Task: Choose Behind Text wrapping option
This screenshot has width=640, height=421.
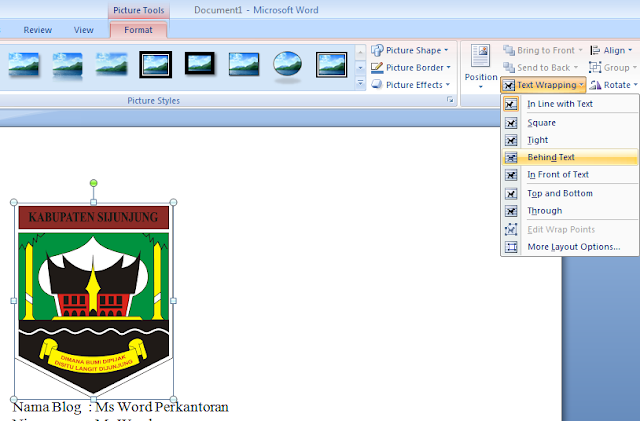Action: (x=570, y=157)
